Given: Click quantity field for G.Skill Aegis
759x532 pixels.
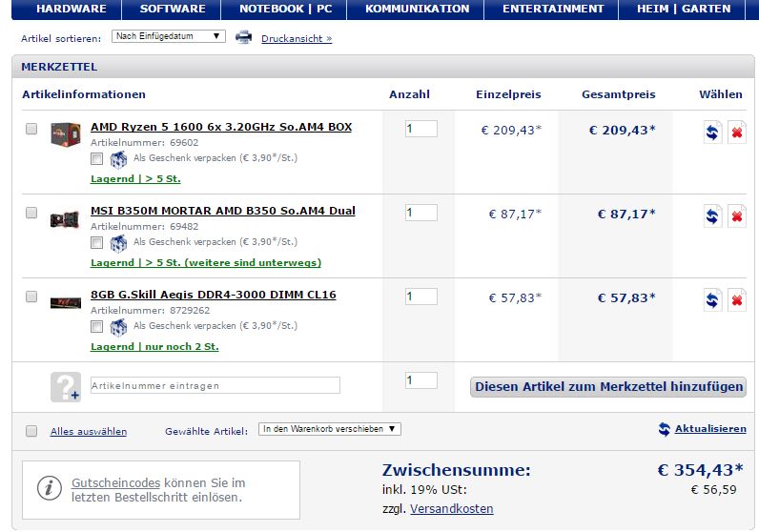Looking at the screenshot, I should coord(421,297).
